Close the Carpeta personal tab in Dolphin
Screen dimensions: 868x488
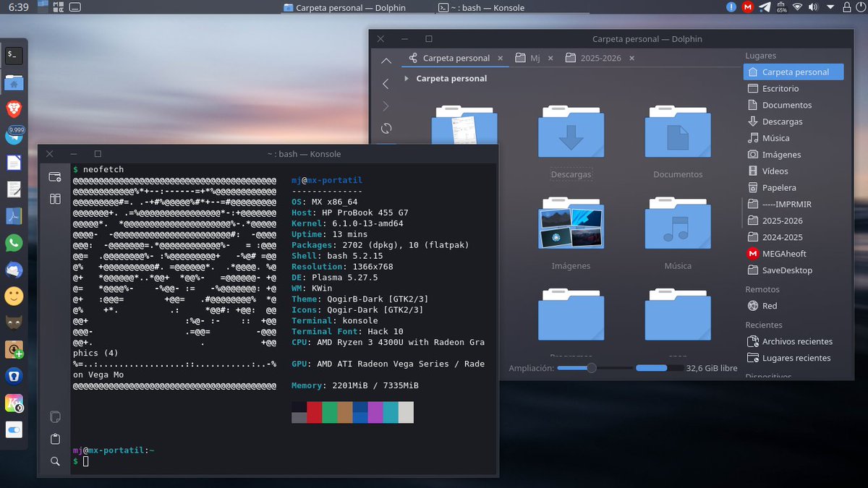pos(498,58)
